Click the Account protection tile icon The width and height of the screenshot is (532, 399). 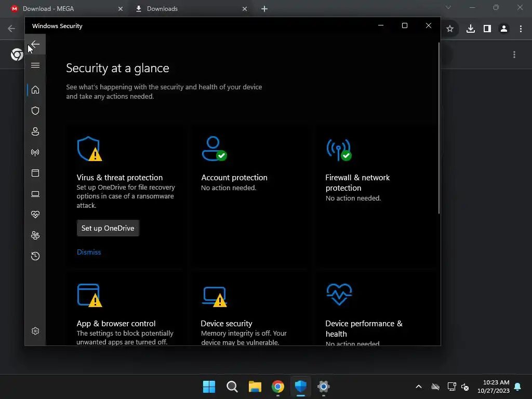[x=214, y=149]
